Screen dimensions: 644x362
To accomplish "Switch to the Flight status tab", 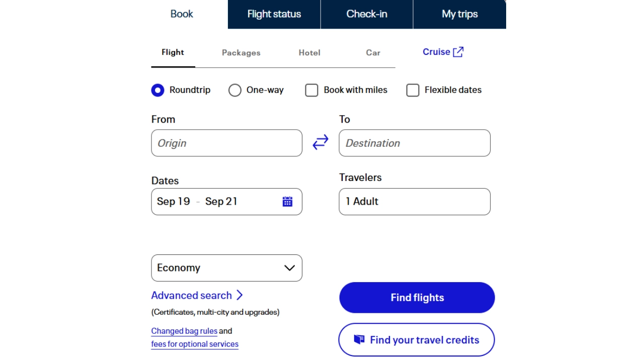I will 274,14.
